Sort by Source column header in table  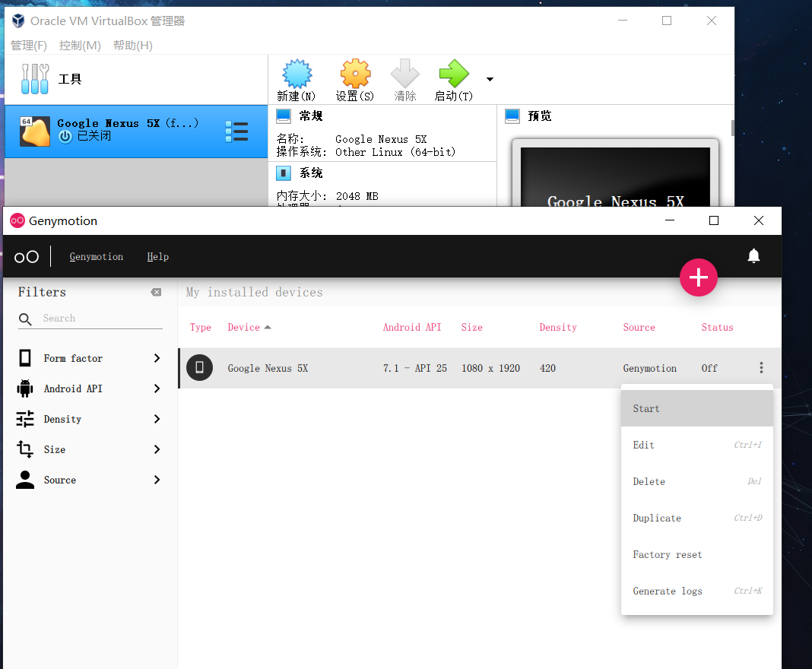[639, 327]
